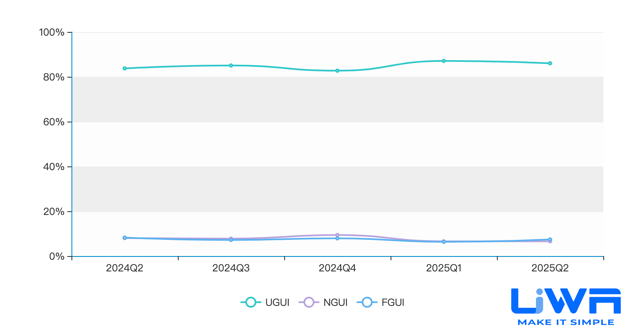Click the UGUI data point at 2024Q3
This screenshot has height=332, width=644.
231,66
